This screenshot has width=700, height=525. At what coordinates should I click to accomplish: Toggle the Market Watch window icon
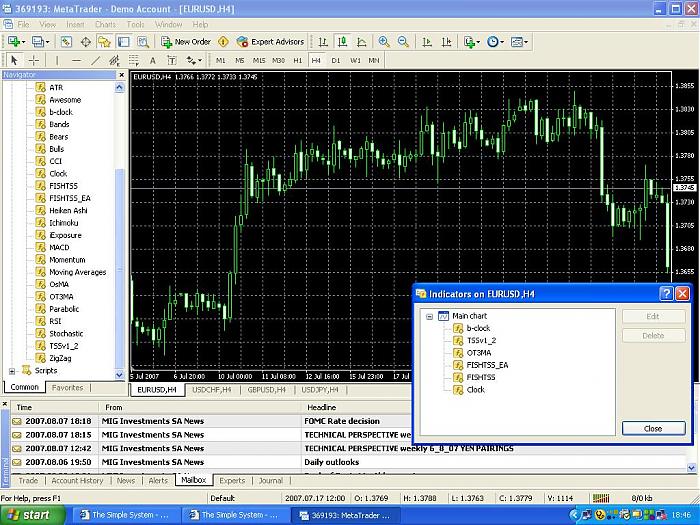pos(66,42)
